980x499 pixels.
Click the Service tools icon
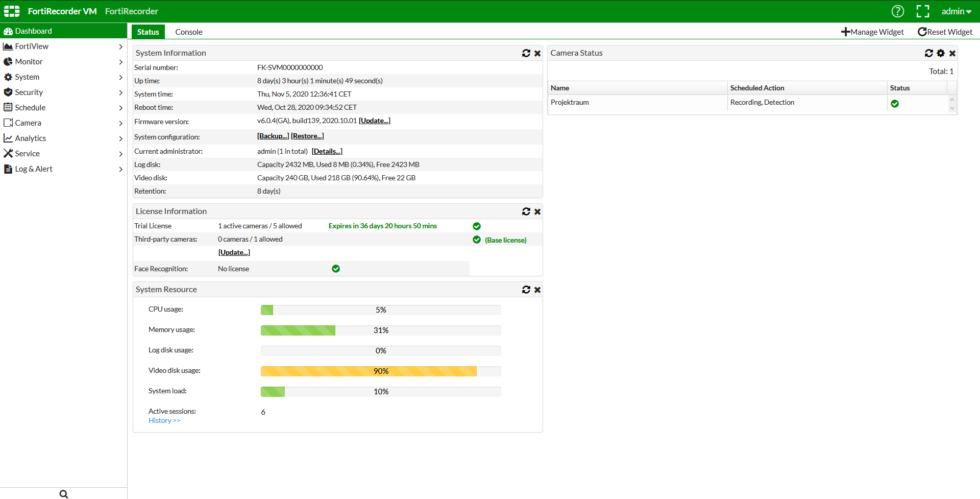(8, 153)
